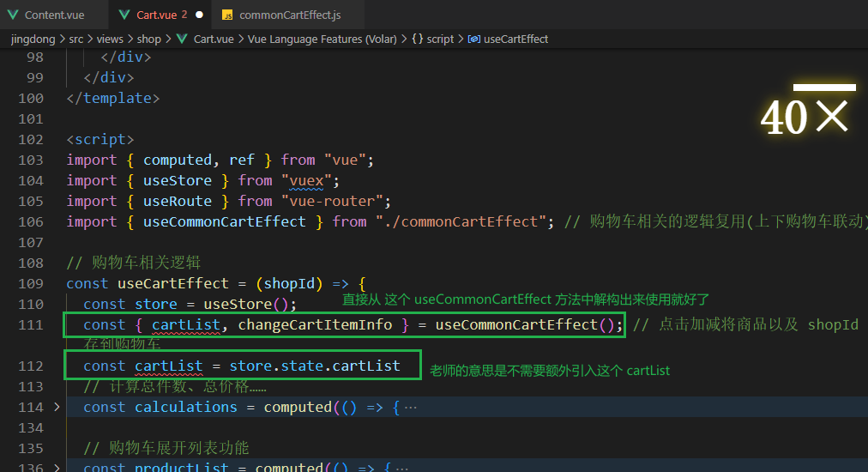Click the calculations variable on line 114

click(186, 407)
